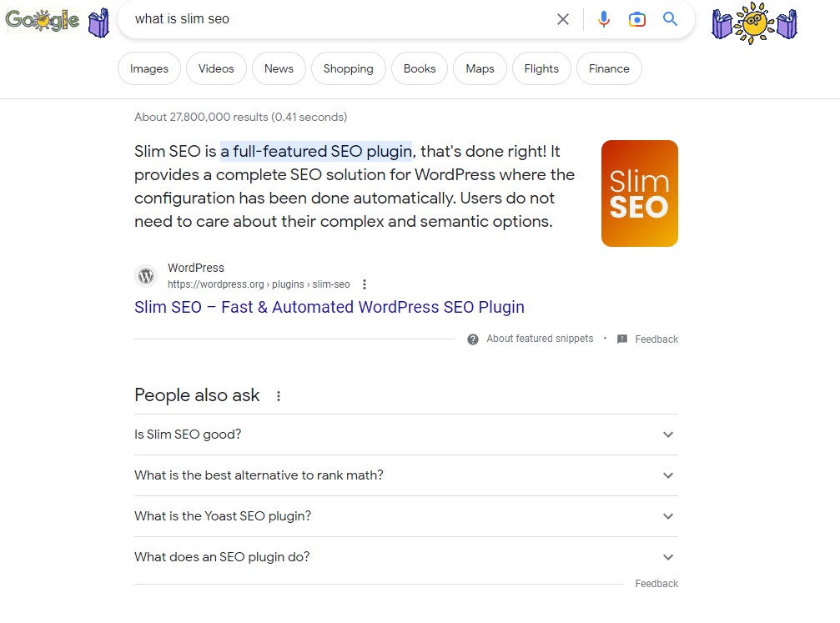
Task: Expand 'Is Slim SEO good?' question
Action: pyautogui.click(x=406, y=435)
